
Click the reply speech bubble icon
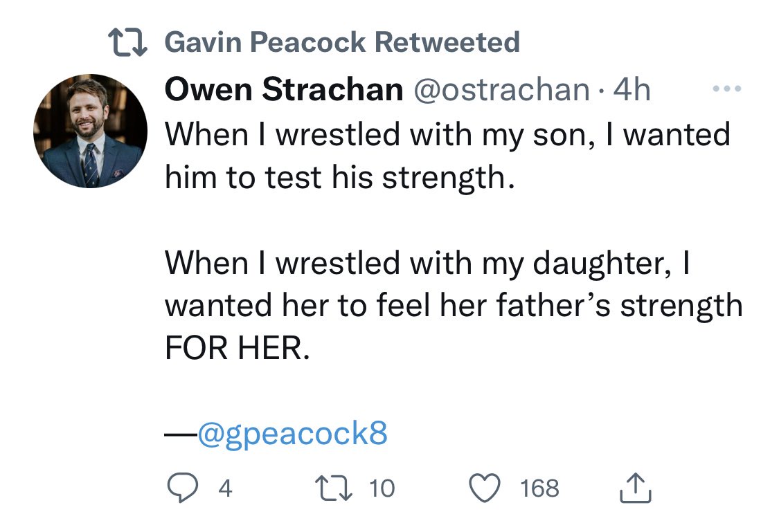(182, 488)
